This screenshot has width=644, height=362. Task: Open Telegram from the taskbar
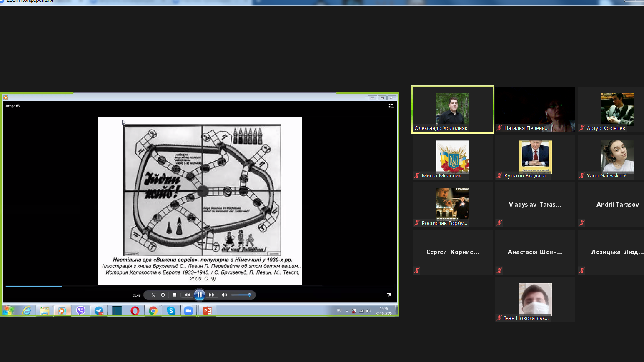[x=99, y=311]
